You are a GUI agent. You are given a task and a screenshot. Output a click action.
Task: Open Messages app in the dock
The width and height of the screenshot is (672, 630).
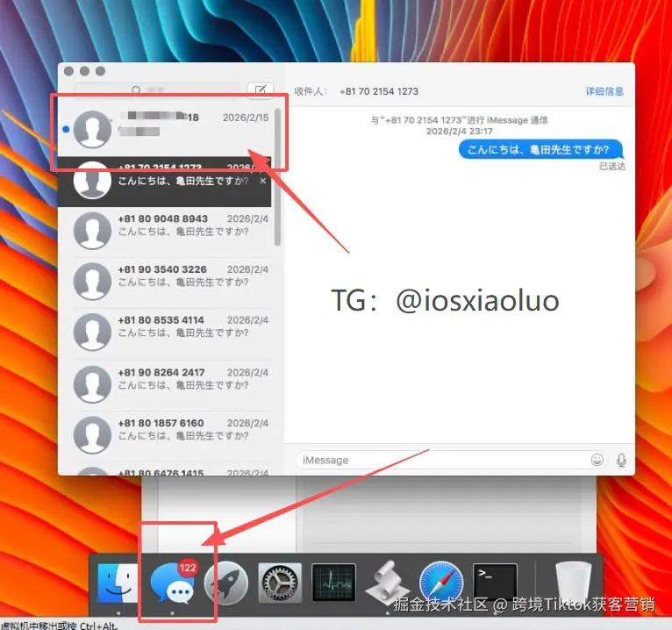[x=173, y=583]
